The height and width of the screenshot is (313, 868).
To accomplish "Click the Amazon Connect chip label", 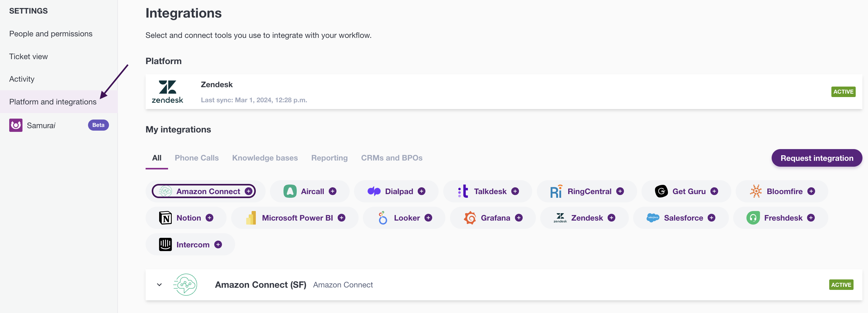I will (208, 191).
